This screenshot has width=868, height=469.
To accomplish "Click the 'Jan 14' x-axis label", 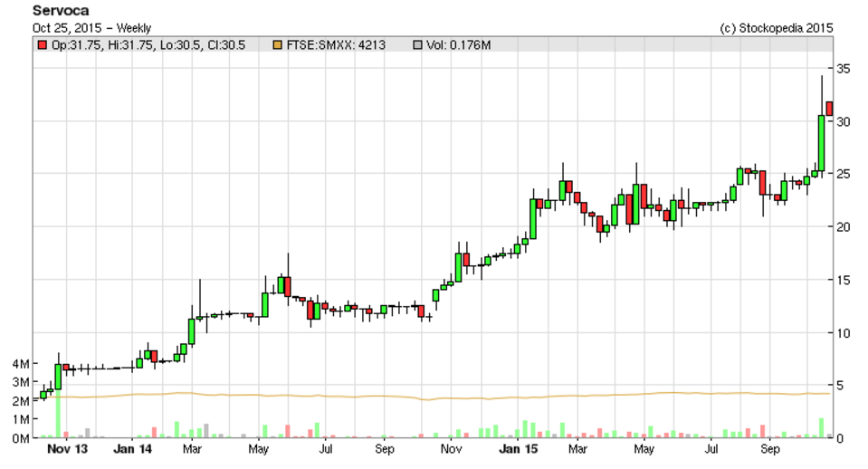I will [132, 449].
